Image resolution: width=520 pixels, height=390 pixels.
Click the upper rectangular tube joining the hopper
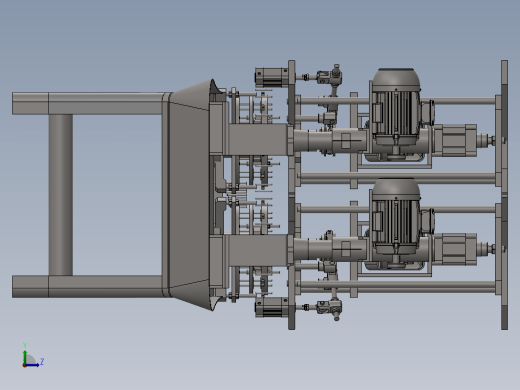(257, 139)
